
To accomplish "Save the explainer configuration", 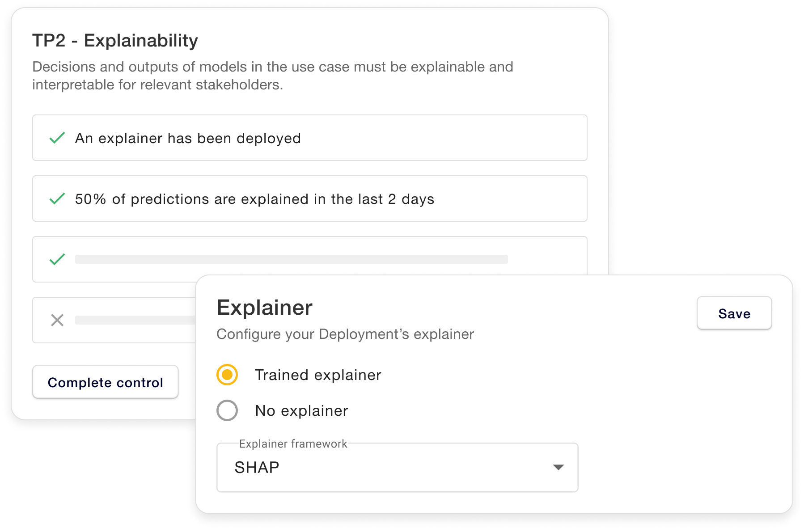I will 734,313.
